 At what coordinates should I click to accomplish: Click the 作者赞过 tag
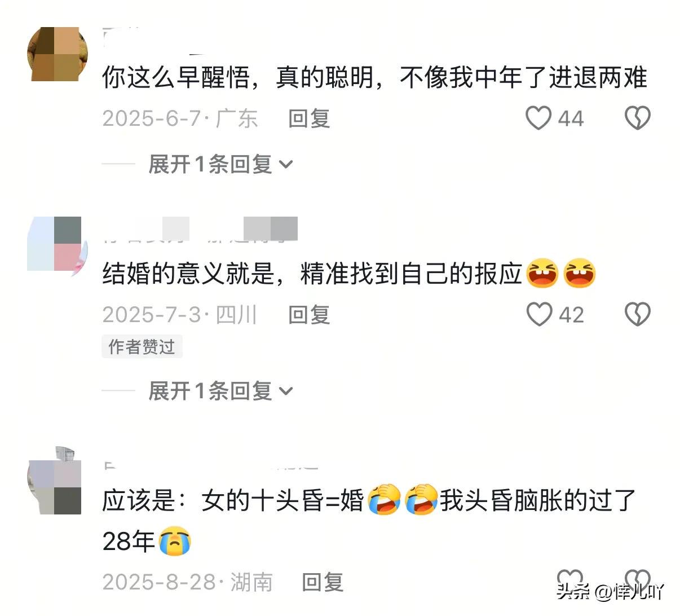pyautogui.click(x=142, y=347)
